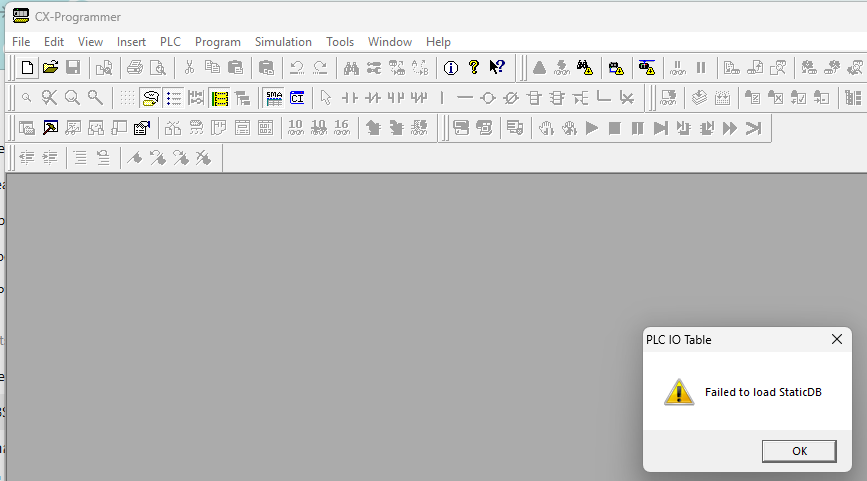The image size is (867, 481).
Task: Open the PLC menu
Action: 170,42
